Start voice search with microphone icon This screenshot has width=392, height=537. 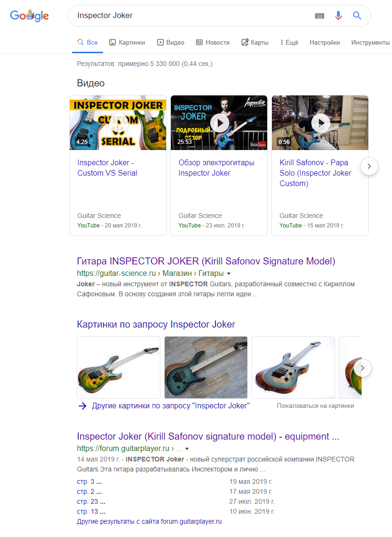click(338, 15)
